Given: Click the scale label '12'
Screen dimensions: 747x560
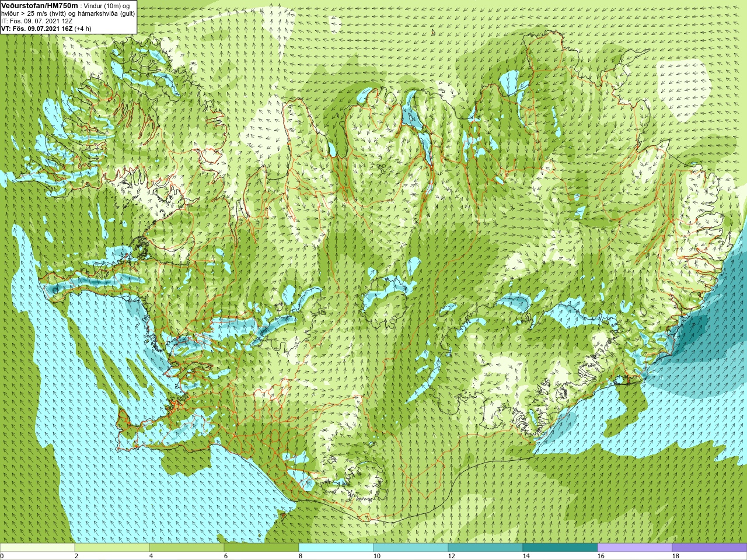Looking at the screenshot, I should point(451,556).
